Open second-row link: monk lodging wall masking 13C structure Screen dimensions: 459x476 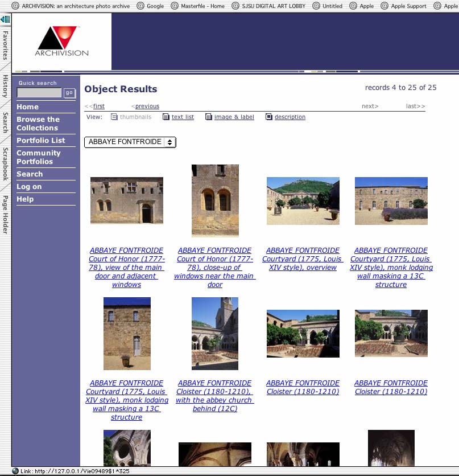point(126,400)
